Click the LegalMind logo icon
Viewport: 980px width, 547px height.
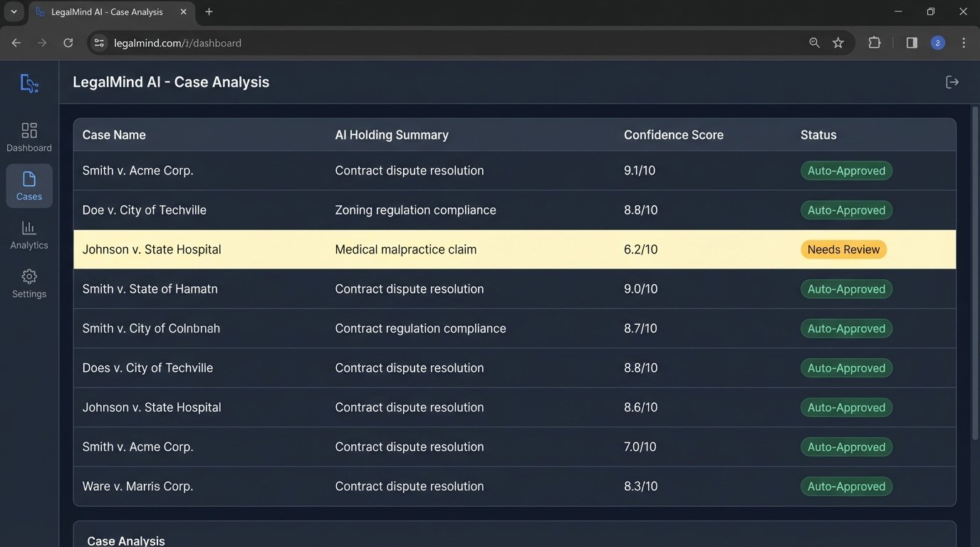click(x=28, y=83)
